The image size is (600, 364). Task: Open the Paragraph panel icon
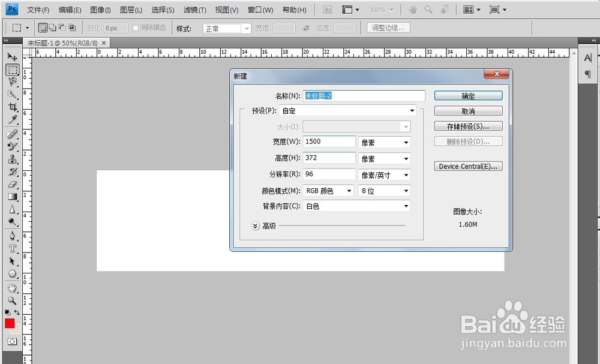[x=588, y=74]
